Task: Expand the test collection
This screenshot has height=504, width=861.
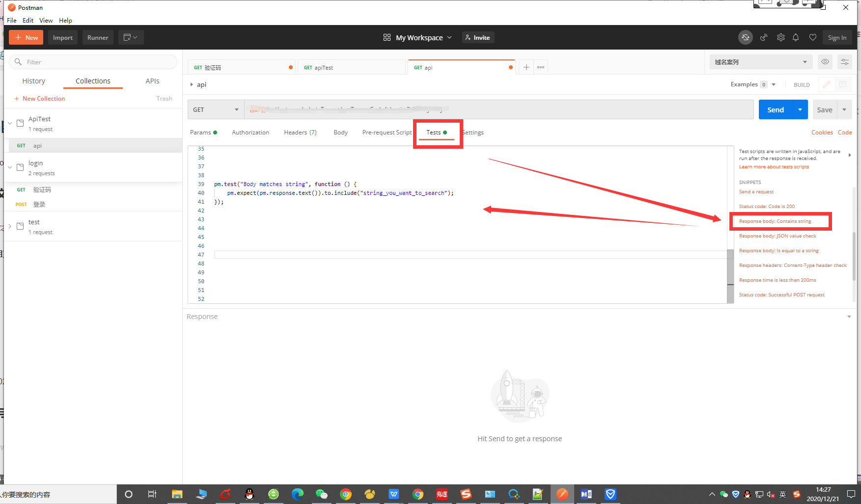Action: [x=10, y=226]
